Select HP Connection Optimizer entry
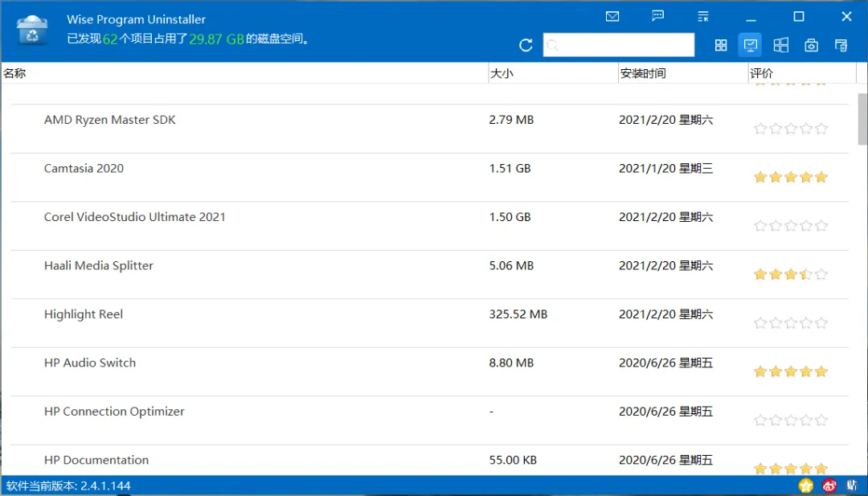This screenshot has width=868, height=496. [429, 420]
